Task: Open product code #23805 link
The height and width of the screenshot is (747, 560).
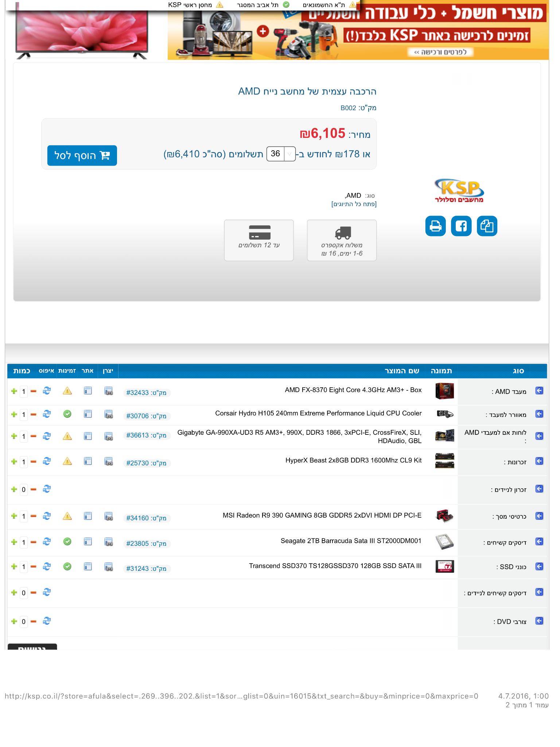Action: pyautogui.click(x=146, y=544)
